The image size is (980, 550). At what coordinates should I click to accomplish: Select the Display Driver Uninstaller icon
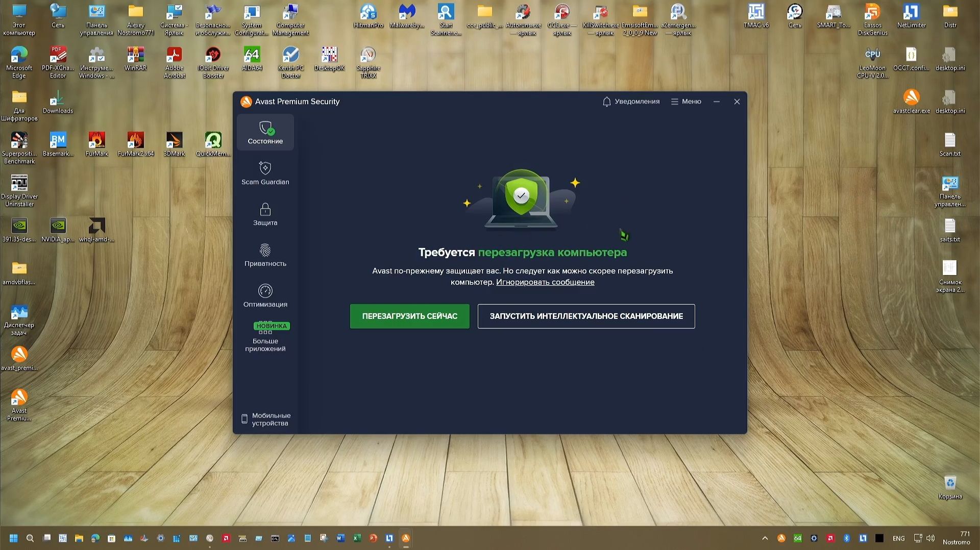(19, 191)
